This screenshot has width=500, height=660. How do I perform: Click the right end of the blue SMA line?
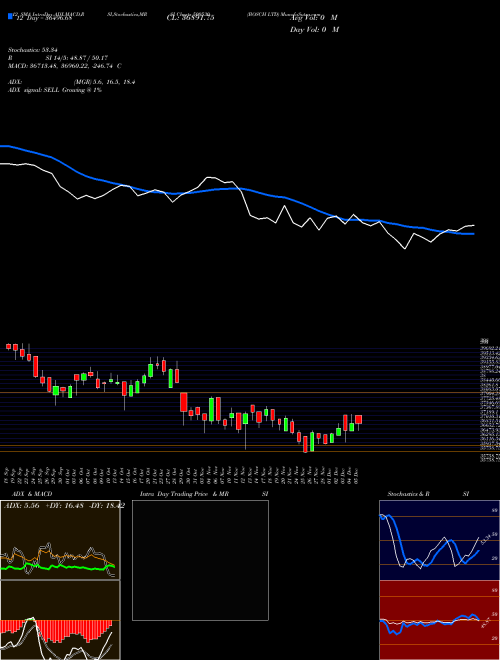pyautogui.click(x=473, y=234)
